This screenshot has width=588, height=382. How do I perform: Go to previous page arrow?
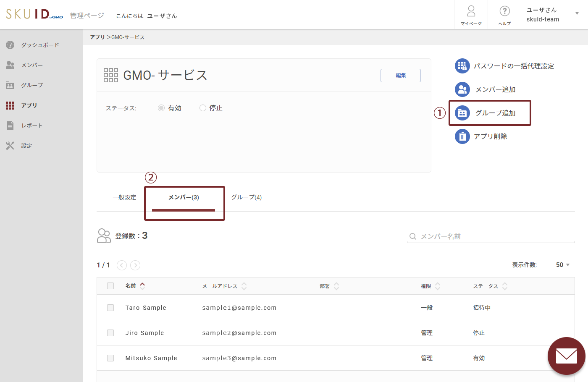[122, 265]
